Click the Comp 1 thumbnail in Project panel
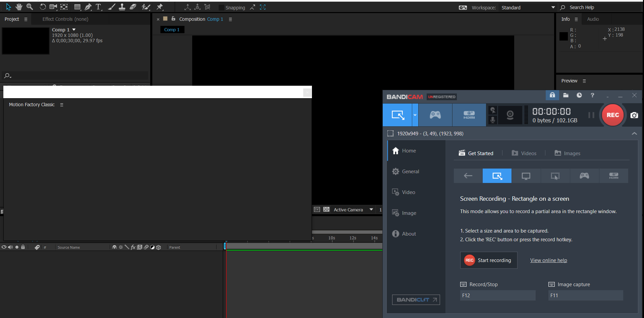The width and height of the screenshot is (644, 318). (x=26, y=41)
